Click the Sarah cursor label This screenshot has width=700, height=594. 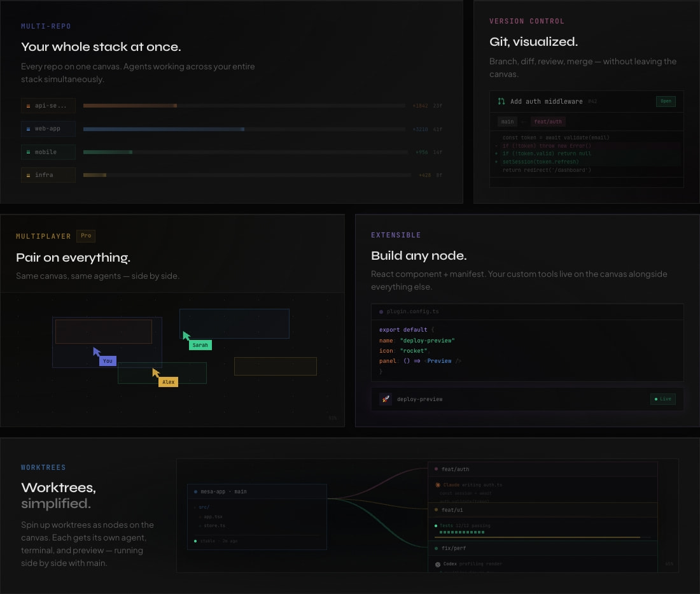coord(200,345)
